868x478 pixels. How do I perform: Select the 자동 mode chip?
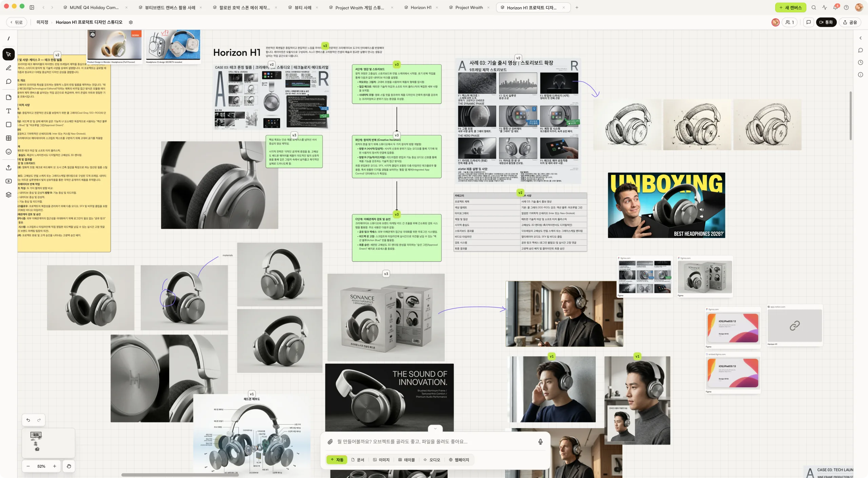(337, 460)
